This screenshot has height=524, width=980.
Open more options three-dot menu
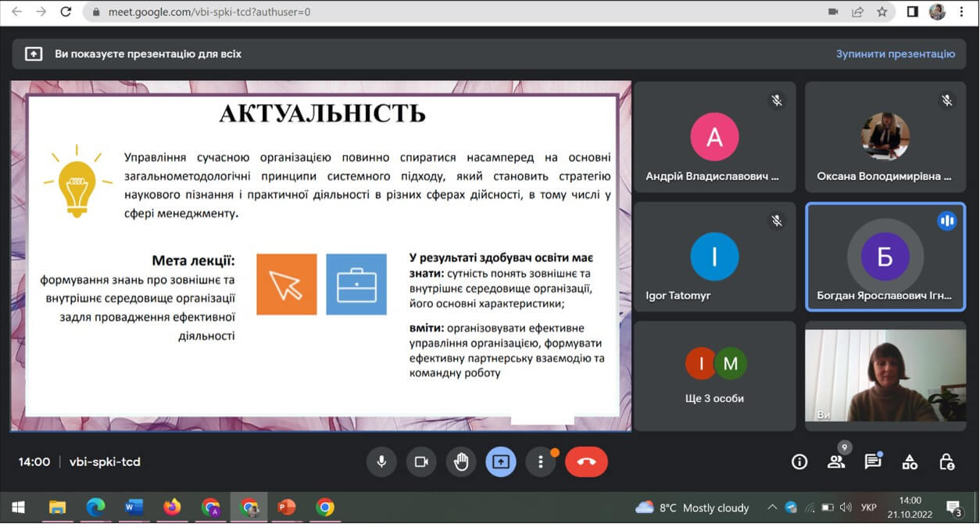click(x=540, y=461)
